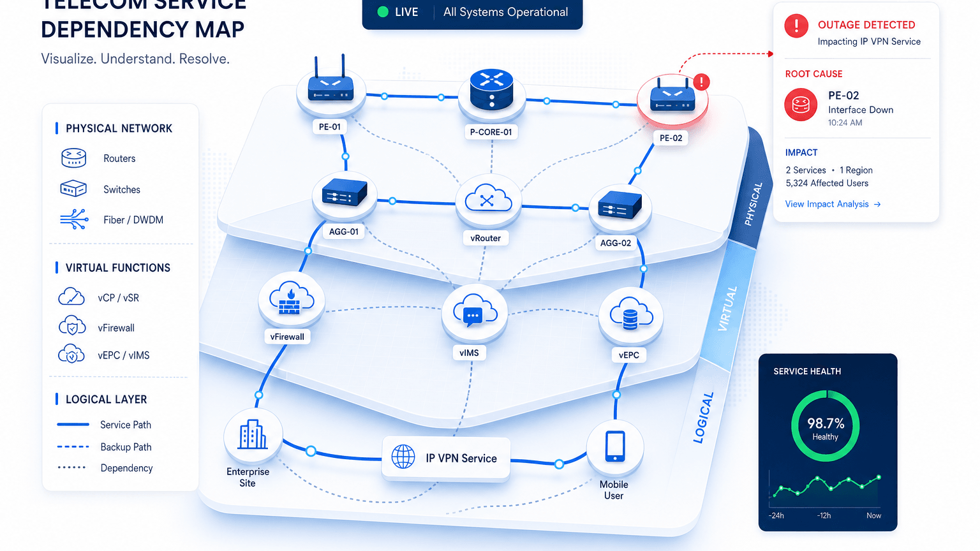Image resolution: width=980 pixels, height=551 pixels.
Task: Click the vEPC node label on map
Action: pos(628,355)
